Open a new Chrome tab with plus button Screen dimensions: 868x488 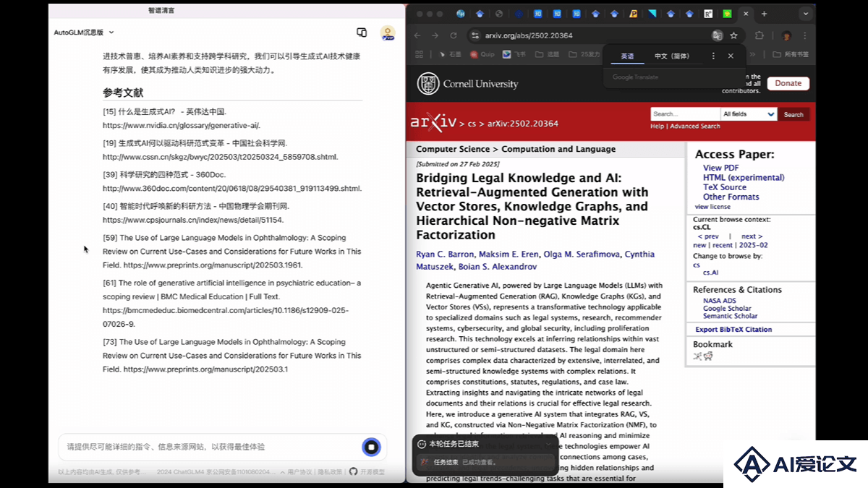(764, 14)
